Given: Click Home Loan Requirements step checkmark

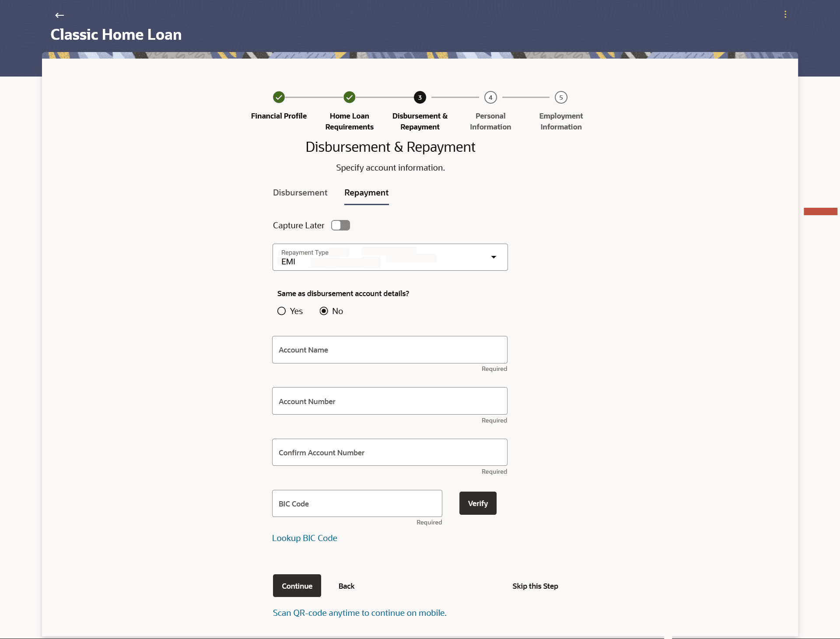Looking at the screenshot, I should click(349, 97).
